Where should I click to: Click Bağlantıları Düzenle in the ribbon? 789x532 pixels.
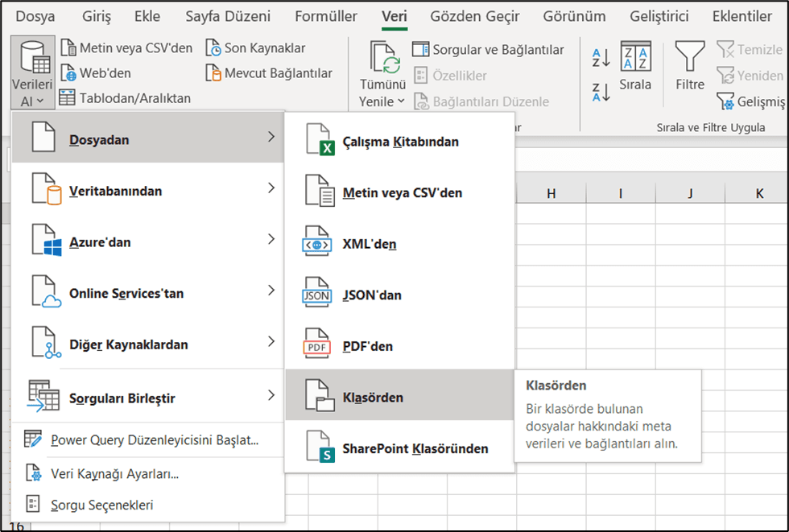coord(481,101)
